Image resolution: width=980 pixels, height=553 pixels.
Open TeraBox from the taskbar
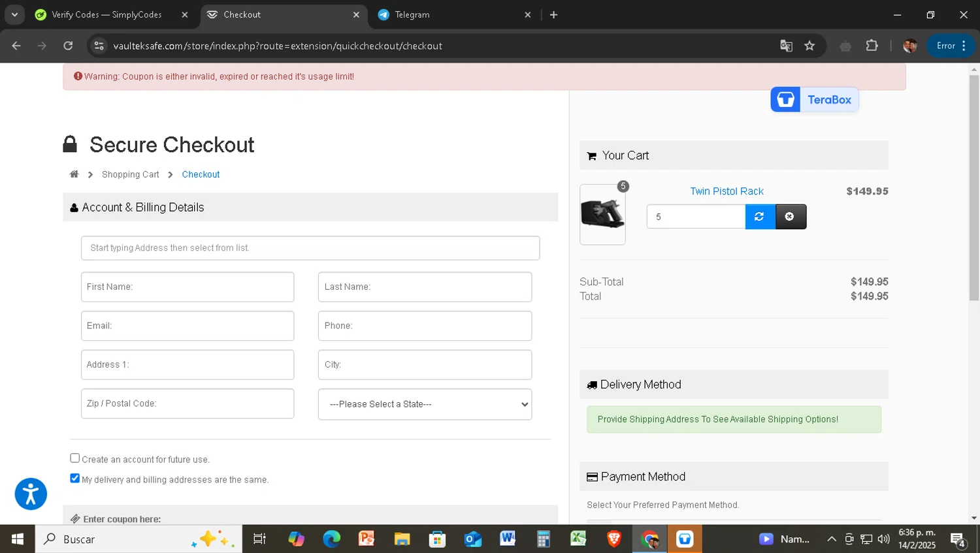[685, 539]
